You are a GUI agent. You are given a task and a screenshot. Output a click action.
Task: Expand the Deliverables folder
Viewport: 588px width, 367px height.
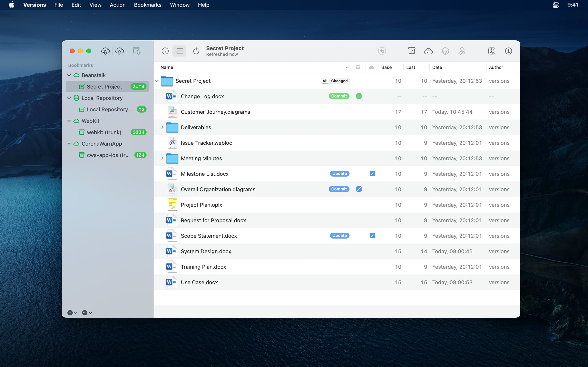[x=162, y=127]
